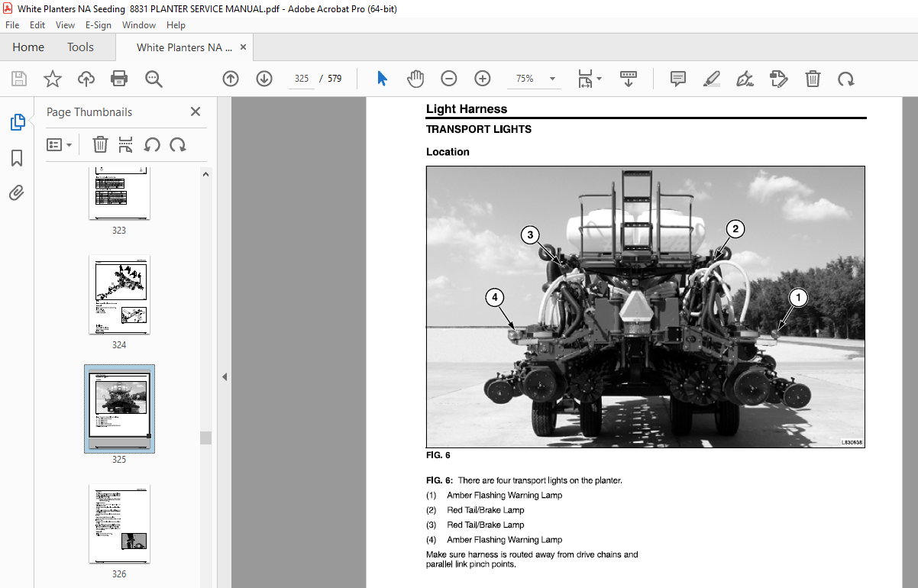Zoom in with the plus icon

483,79
